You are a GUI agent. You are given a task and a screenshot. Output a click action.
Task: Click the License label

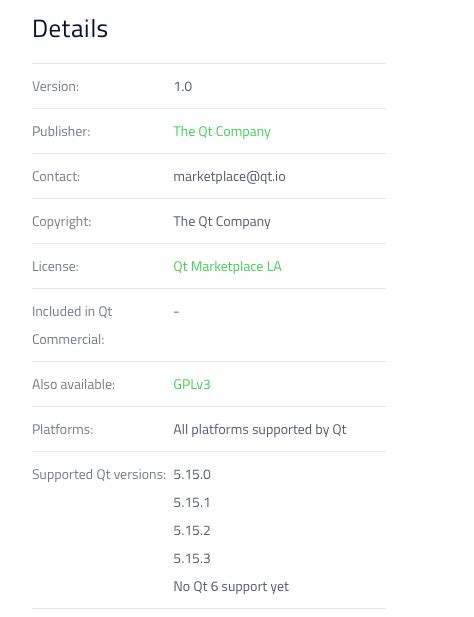55,267
